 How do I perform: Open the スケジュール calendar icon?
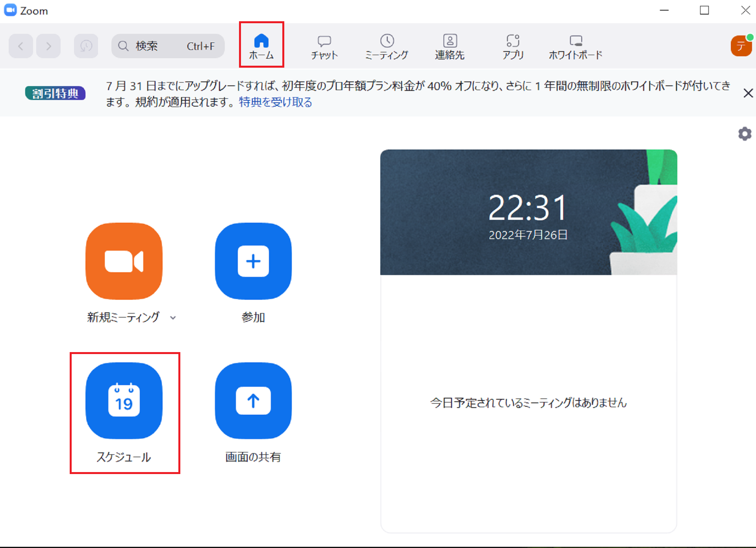[x=124, y=400]
